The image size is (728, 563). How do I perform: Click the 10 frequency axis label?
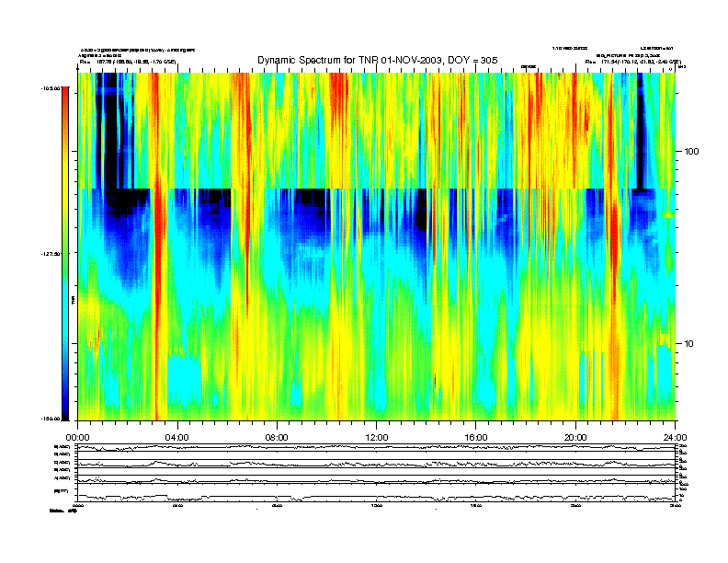tap(689, 344)
